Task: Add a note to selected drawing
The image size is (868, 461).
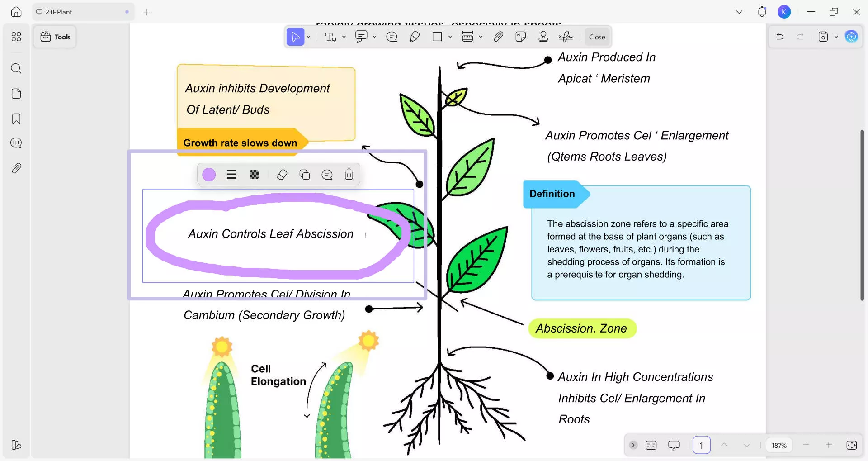Action: click(327, 175)
